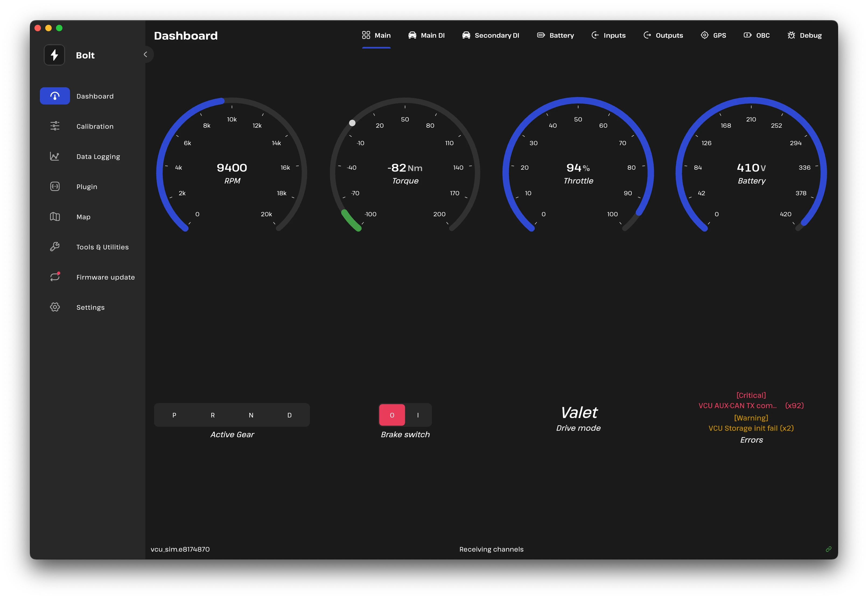Select the P gear in Active Gear
The width and height of the screenshot is (868, 599).
(x=174, y=415)
